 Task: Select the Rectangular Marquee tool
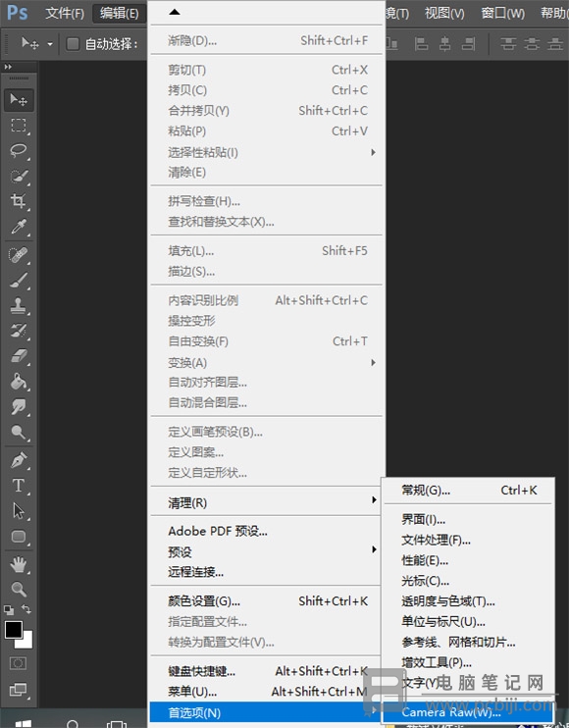click(x=19, y=125)
